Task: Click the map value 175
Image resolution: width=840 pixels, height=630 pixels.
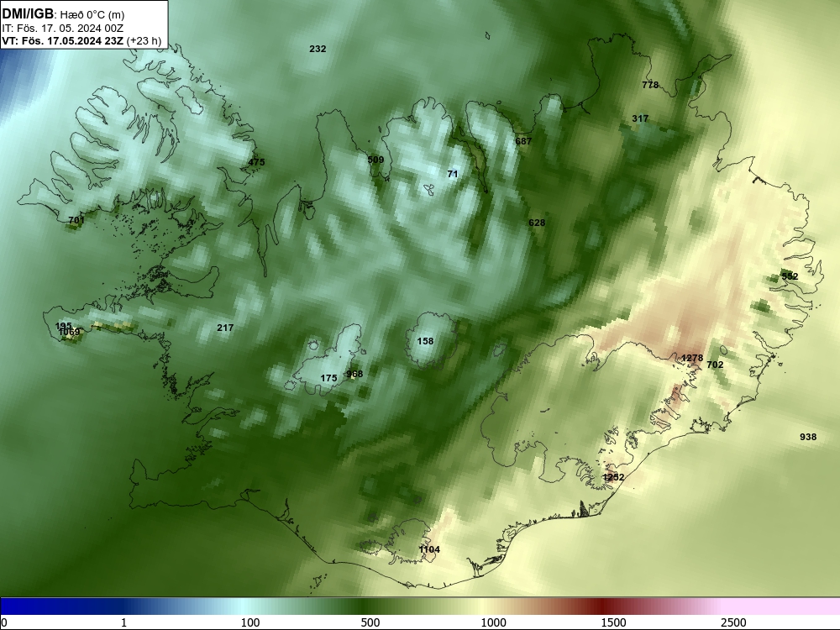Action: coord(328,378)
